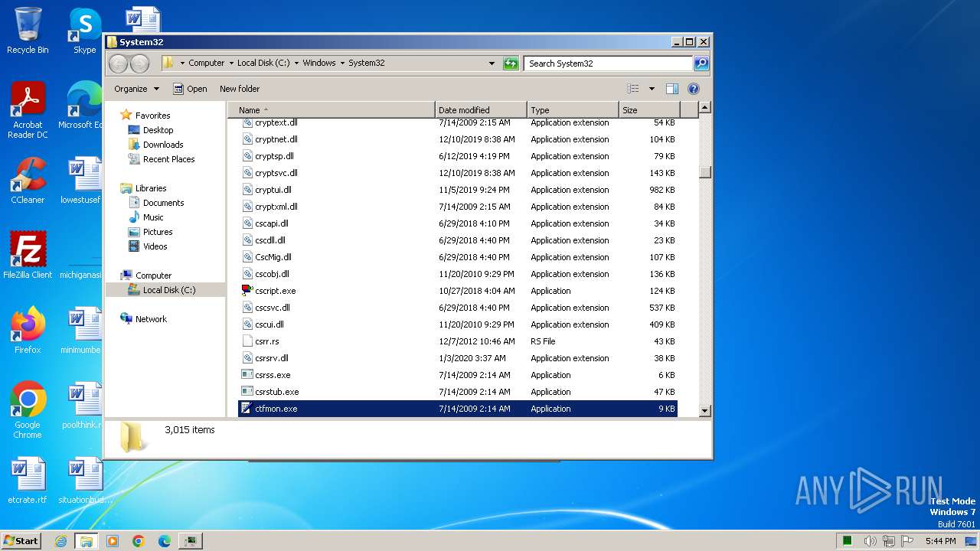The image size is (980, 551).
Task: Select the Acrobat Reader DC desktop icon
Action: [28, 110]
